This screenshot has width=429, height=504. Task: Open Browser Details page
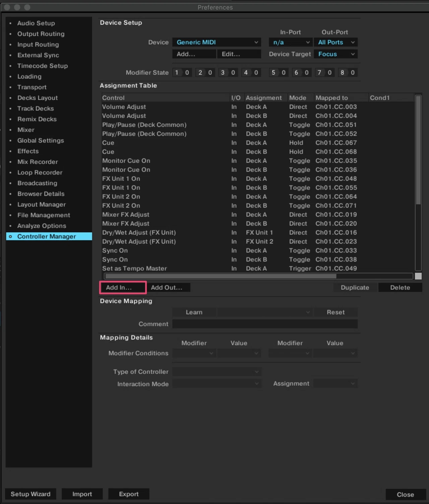(x=41, y=194)
